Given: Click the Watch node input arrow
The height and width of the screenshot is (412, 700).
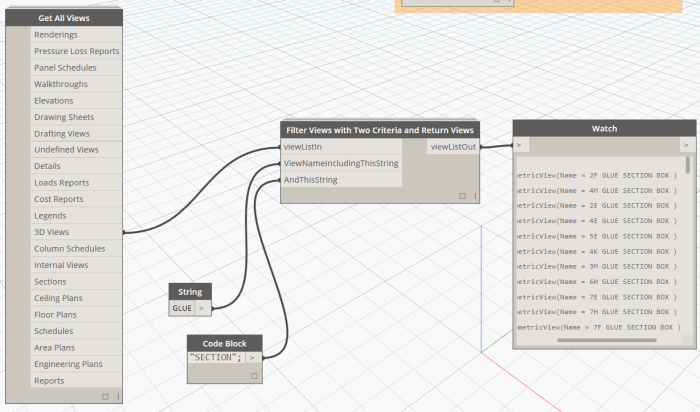Looking at the screenshot, I should pyautogui.click(x=519, y=145).
